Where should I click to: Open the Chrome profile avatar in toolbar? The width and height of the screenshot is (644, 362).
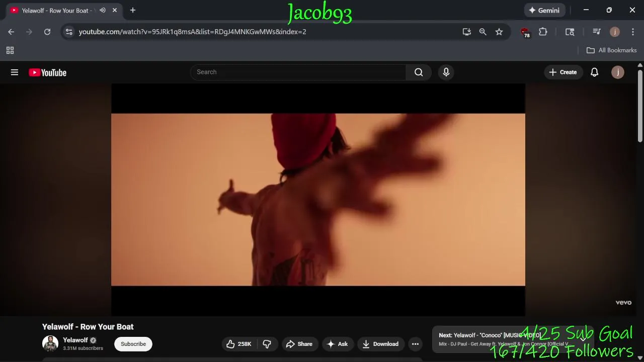click(615, 32)
